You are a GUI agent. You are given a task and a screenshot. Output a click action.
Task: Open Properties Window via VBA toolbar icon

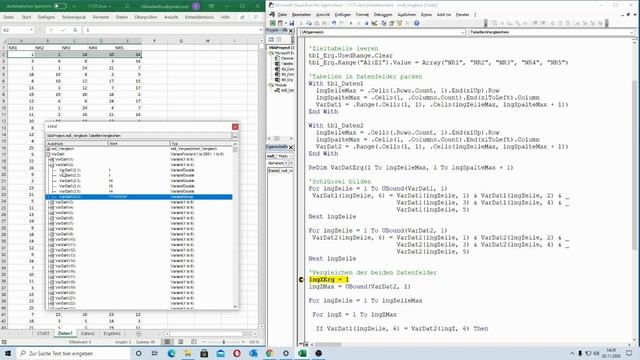[x=392, y=23]
